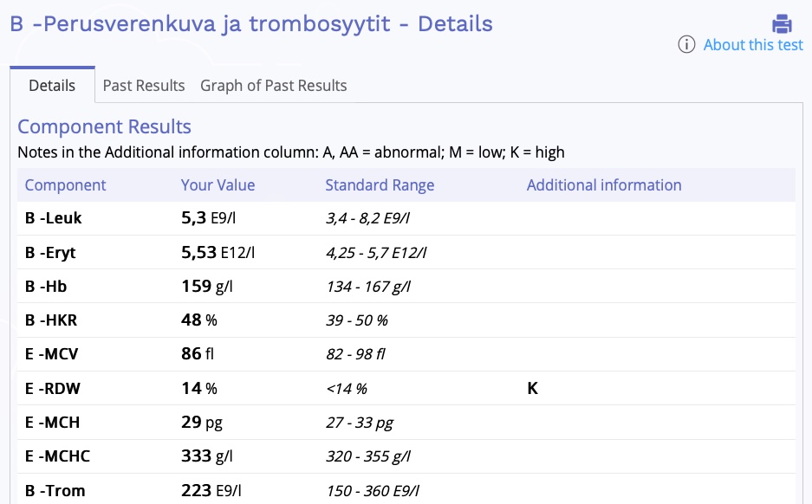812x504 pixels.
Task: Click the printer icon
Action: [783, 23]
